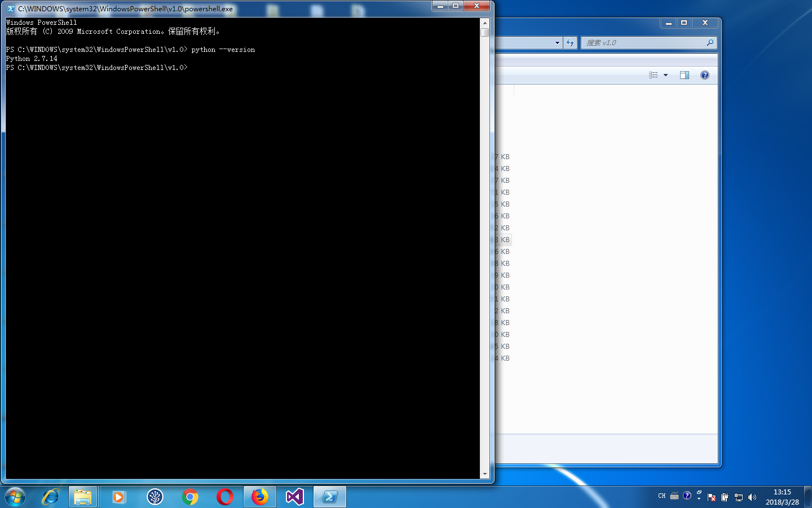Open the network icon in system tray
Image resolution: width=812 pixels, height=508 pixels.
pyautogui.click(x=739, y=497)
